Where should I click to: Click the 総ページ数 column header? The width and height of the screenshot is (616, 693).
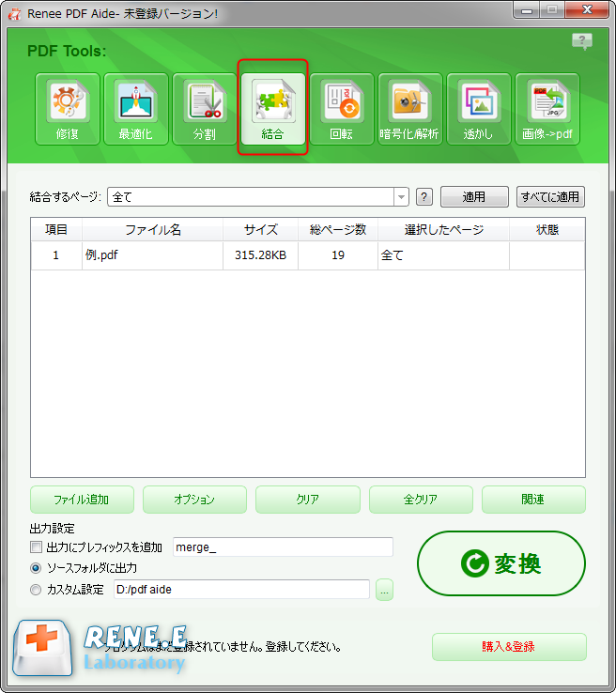tap(338, 229)
